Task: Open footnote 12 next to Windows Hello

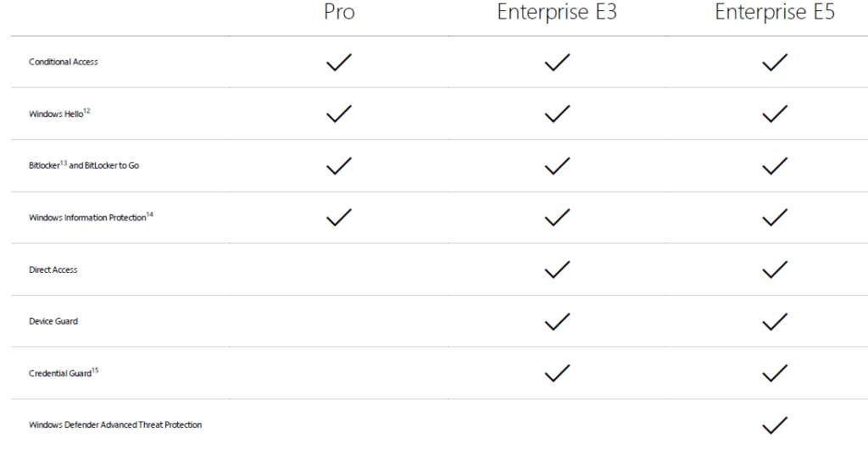Action: [86, 110]
